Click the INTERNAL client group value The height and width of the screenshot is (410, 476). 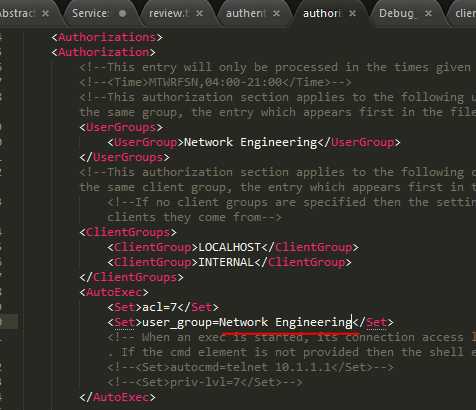(x=226, y=262)
